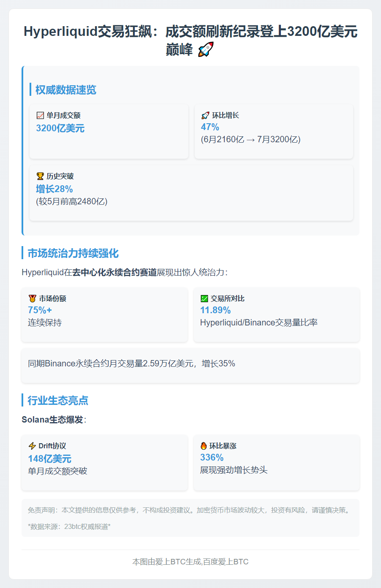This screenshot has height=588, width=381.
Task: Select the 权威数据速览 section heading
Action: click(x=66, y=90)
